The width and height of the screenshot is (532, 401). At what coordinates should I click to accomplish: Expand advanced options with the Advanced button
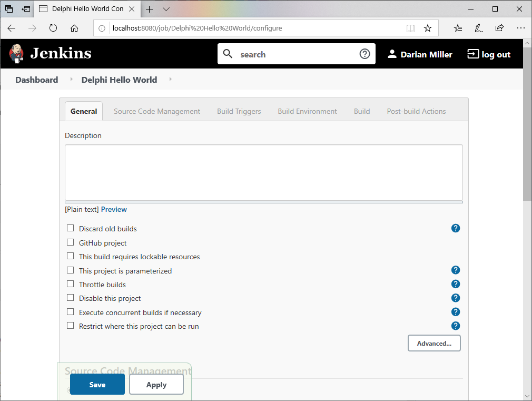(x=434, y=343)
